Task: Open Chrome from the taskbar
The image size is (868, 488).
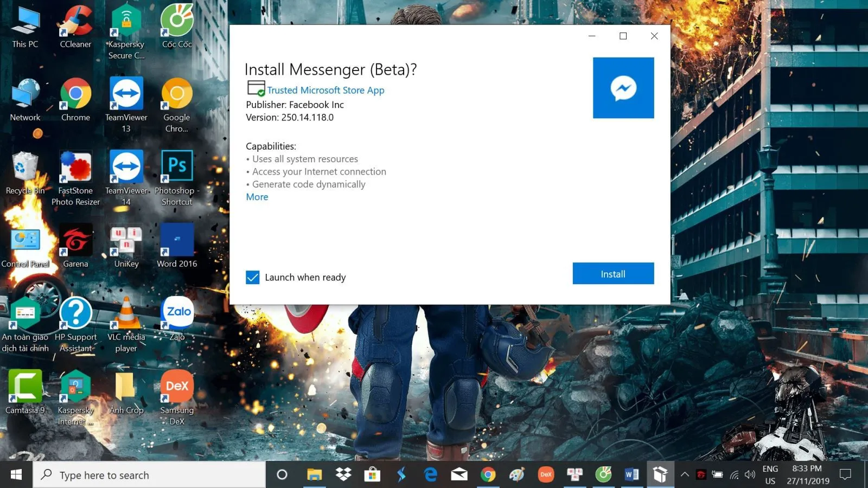Action: pos(488,475)
